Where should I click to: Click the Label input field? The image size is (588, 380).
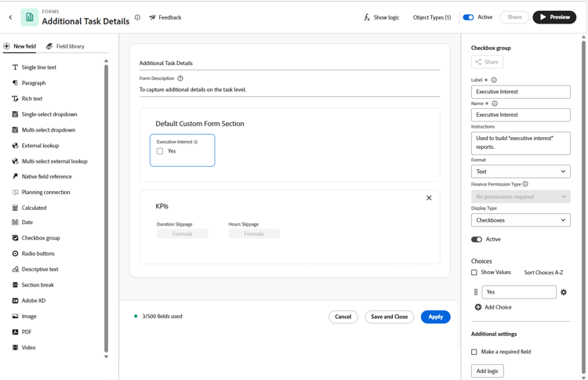coord(521,92)
